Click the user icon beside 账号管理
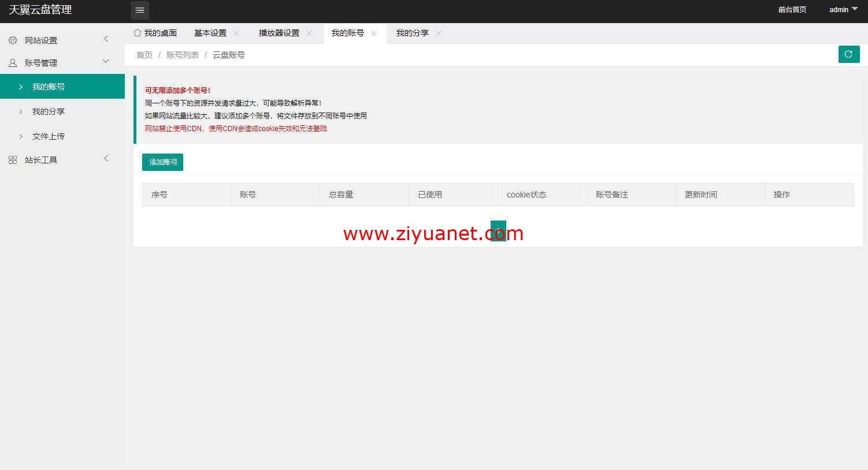This screenshot has height=470, width=868. click(x=13, y=63)
